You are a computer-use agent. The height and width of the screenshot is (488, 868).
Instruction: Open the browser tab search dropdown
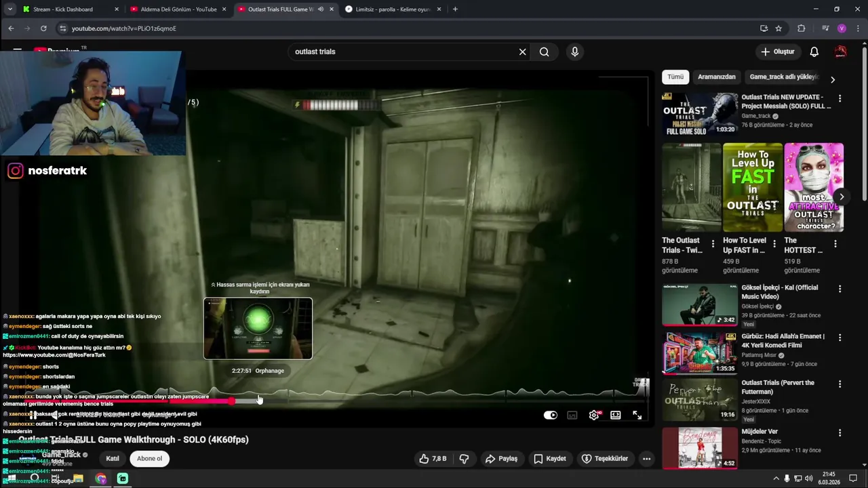(x=9, y=9)
